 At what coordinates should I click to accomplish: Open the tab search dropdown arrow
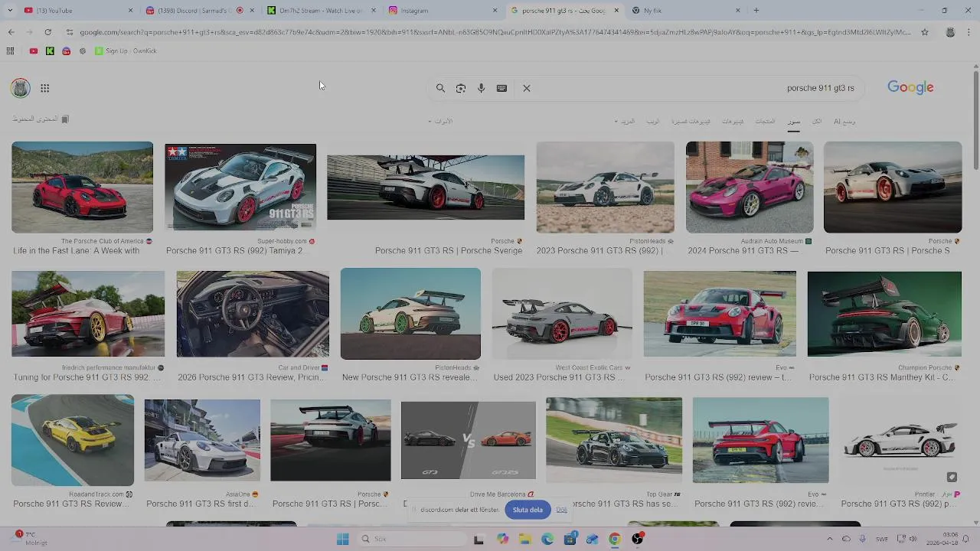[11, 10]
